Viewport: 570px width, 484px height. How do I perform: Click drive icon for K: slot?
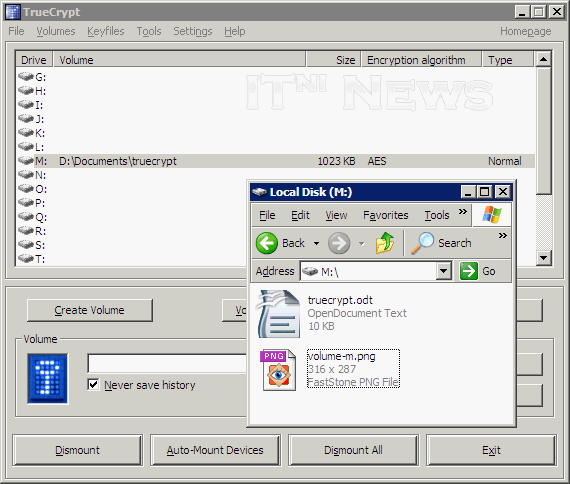pos(26,132)
